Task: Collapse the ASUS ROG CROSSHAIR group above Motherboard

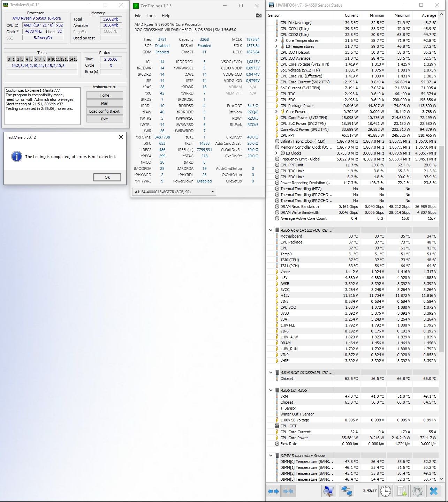Action: [271, 230]
